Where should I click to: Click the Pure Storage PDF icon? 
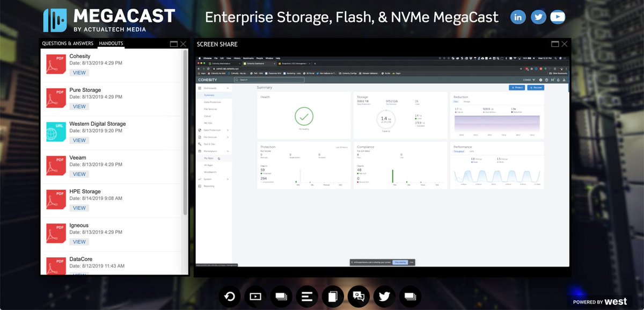(x=56, y=98)
